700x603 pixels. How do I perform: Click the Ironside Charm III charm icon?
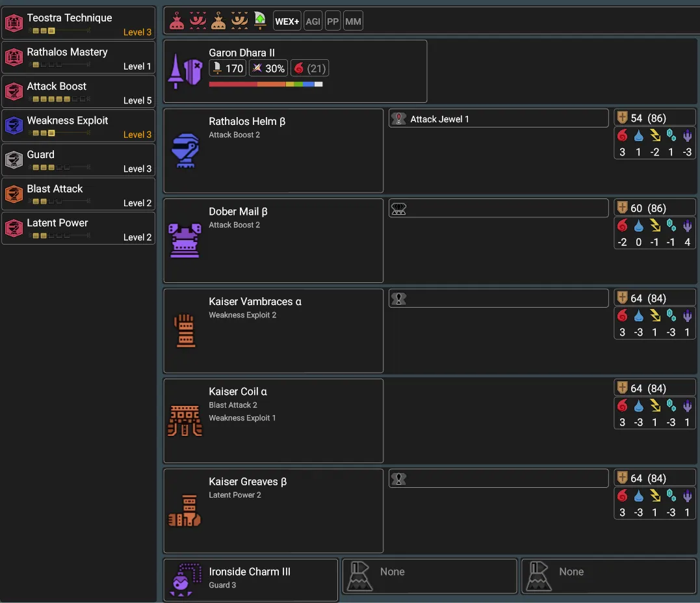pos(185,580)
